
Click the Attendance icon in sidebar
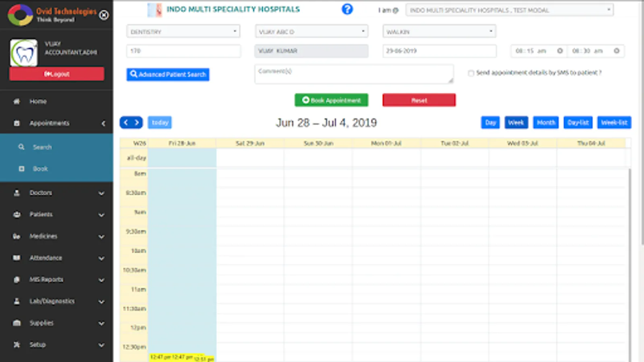17,258
